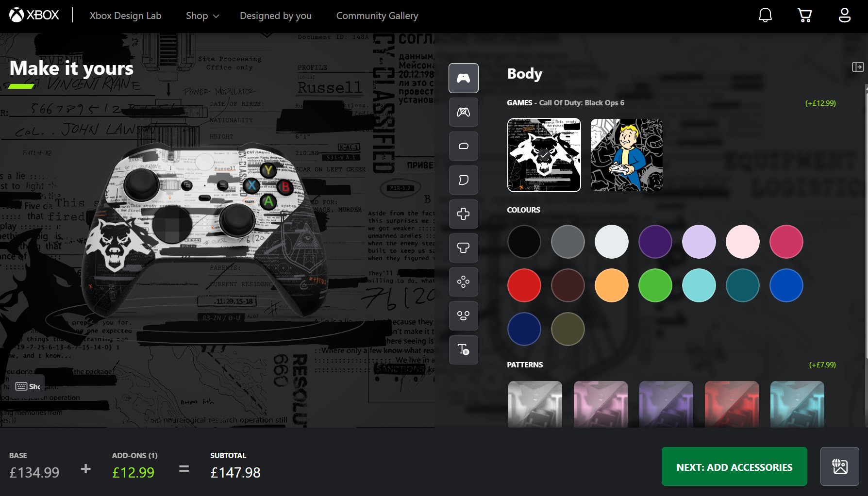
Task: Select the red camo pattern
Action: [x=732, y=404]
